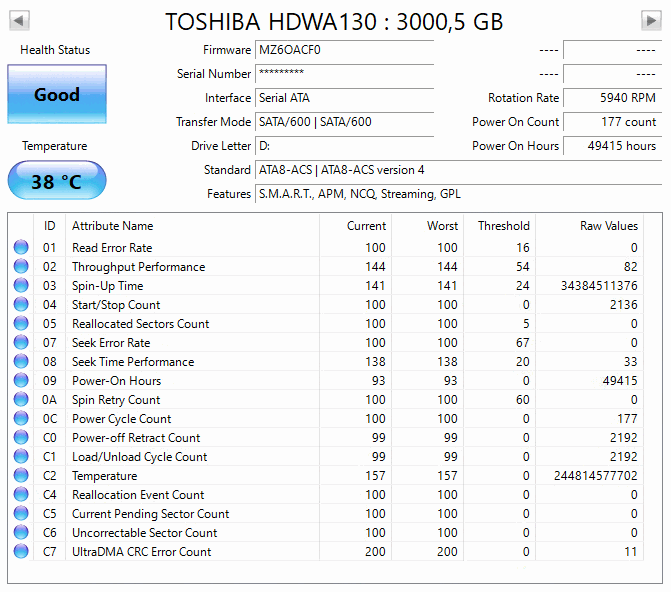671x592 pixels.
Task: Select the Current Pending Sector Count name
Action: 151,514
